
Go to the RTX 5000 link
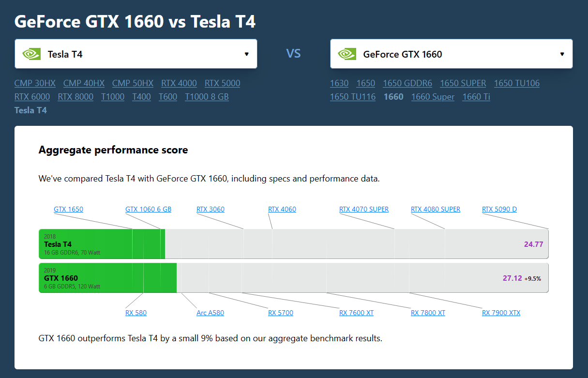(x=222, y=83)
